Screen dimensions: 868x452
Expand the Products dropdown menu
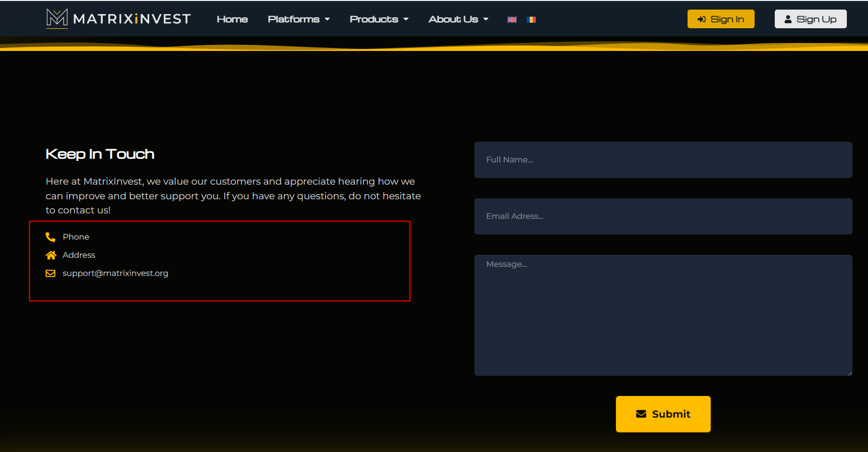379,19
